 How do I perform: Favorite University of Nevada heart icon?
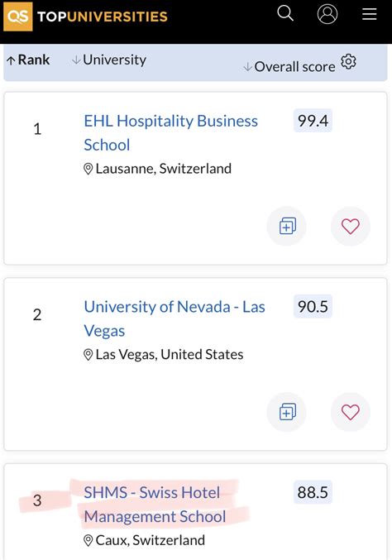[x=350, y=412]
